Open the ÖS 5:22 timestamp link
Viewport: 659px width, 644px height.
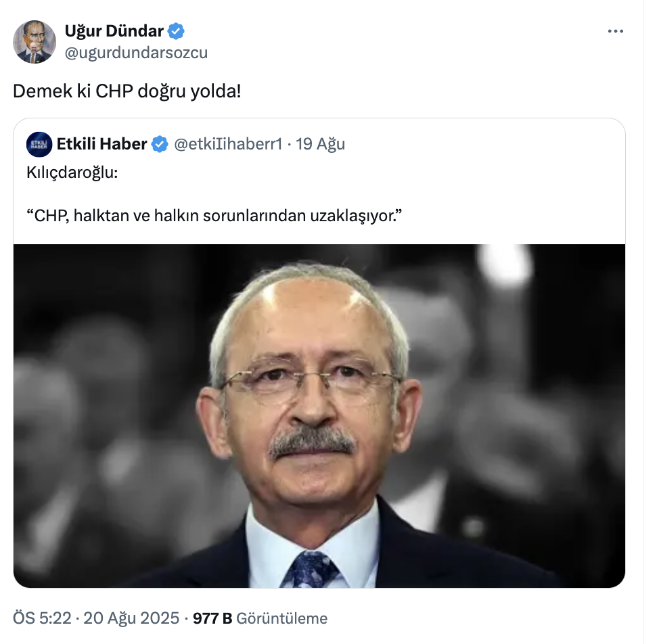click(x=42, y=618)
